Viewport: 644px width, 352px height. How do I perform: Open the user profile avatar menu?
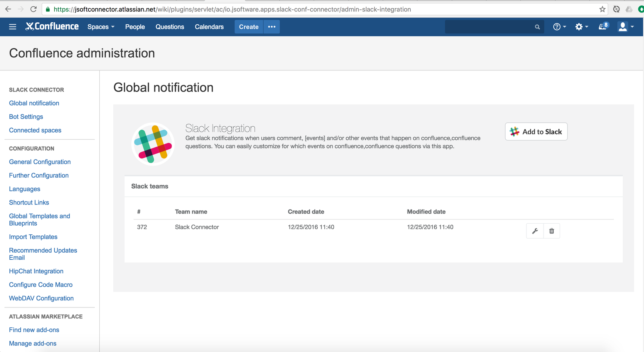(625, 27)
